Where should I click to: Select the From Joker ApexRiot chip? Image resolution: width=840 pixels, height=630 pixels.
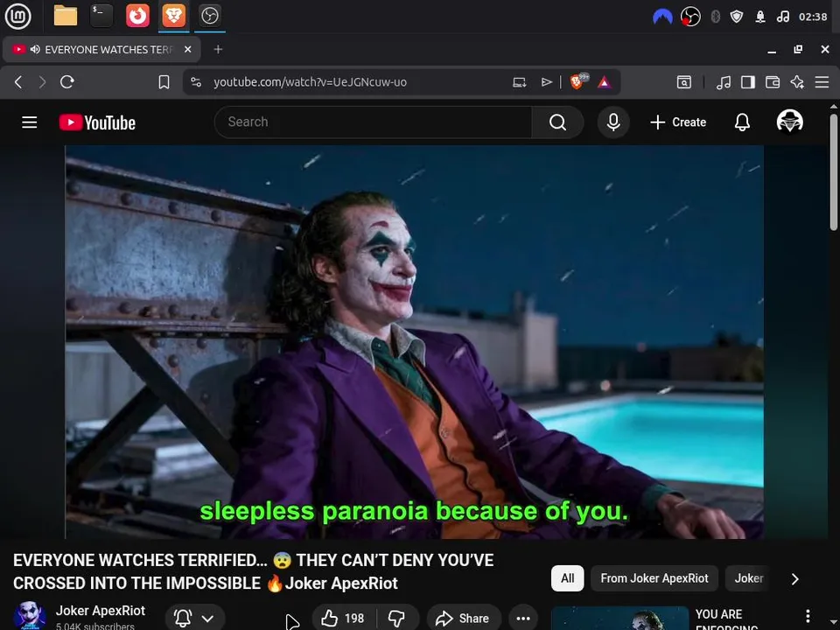[x=654, y=578]
